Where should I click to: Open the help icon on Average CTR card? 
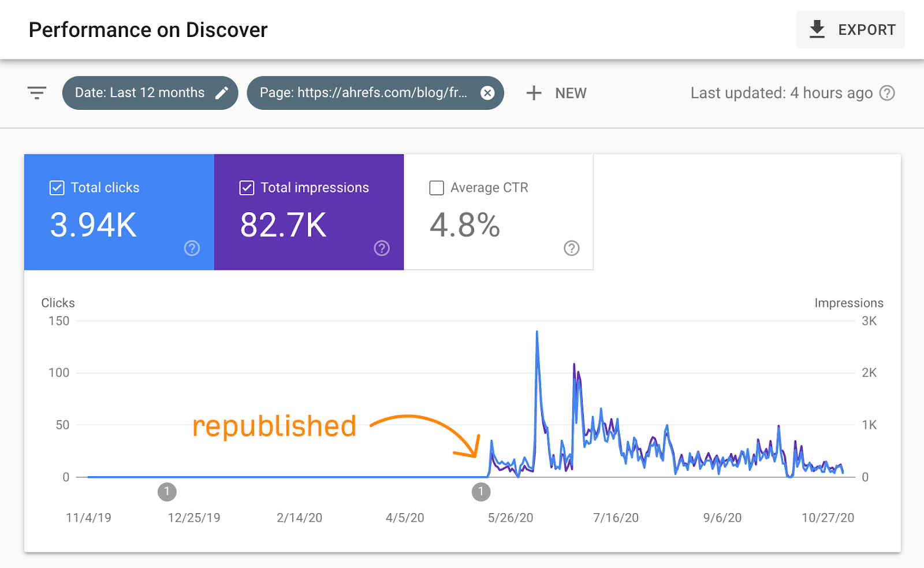pos(571,248)
